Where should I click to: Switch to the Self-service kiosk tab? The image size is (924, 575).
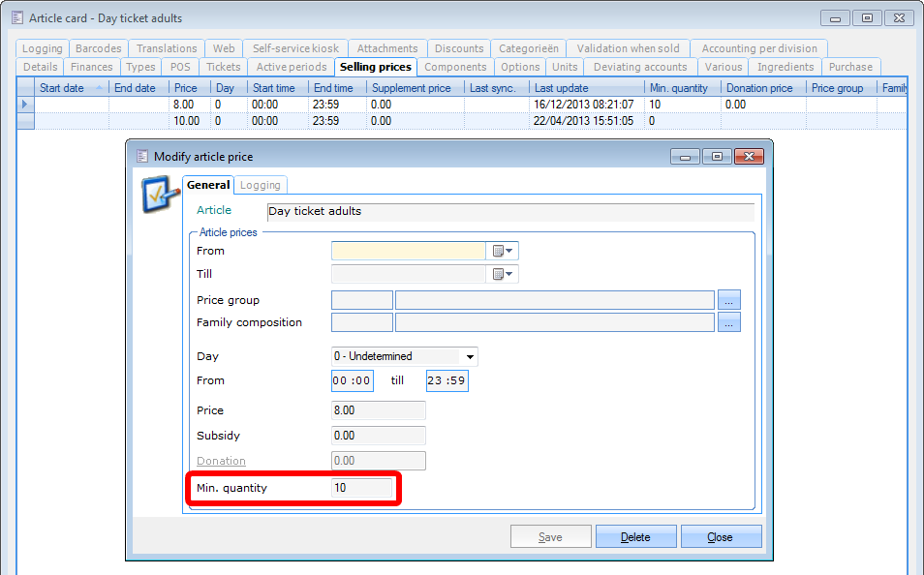[295, 48]
